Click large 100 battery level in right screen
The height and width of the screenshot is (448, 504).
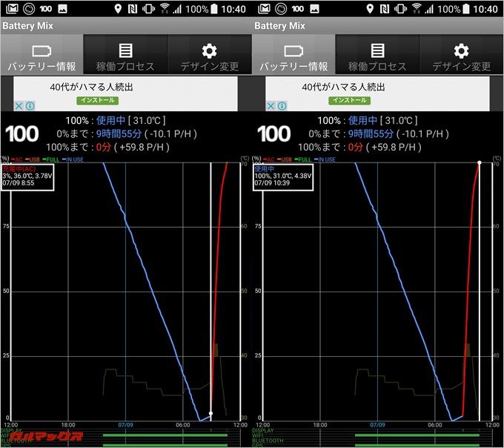273,134
